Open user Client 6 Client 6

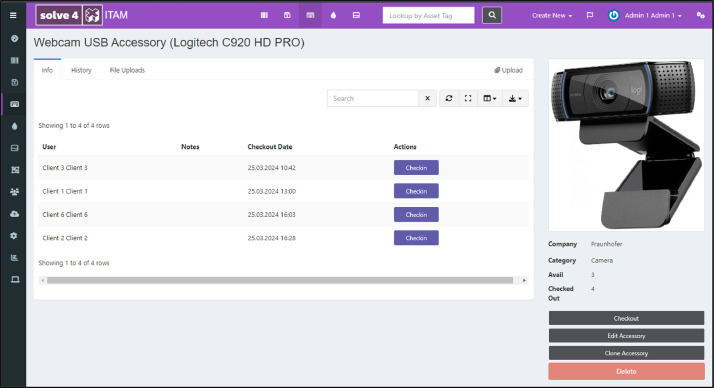(65, 214)
